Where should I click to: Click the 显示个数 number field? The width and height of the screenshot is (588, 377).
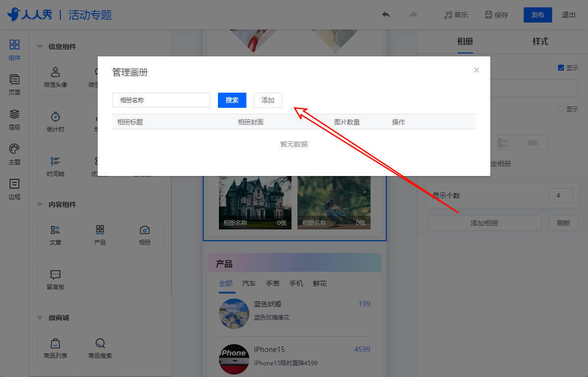pos(561,196)
